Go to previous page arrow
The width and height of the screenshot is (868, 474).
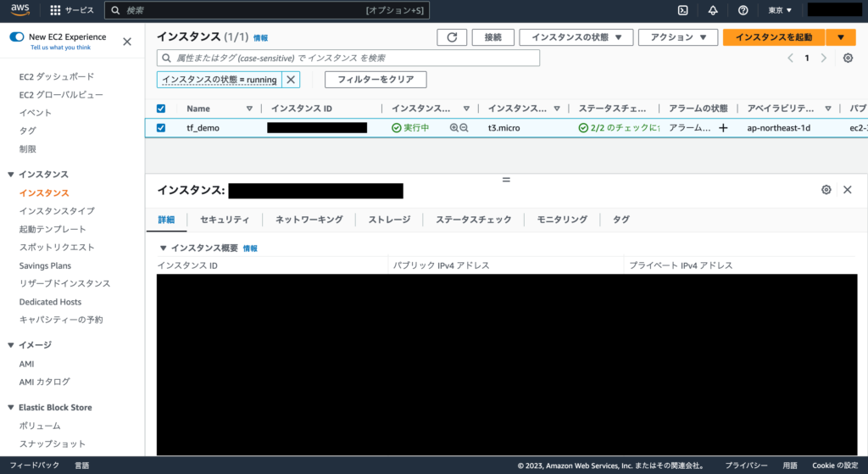click(x=791, y=58)
